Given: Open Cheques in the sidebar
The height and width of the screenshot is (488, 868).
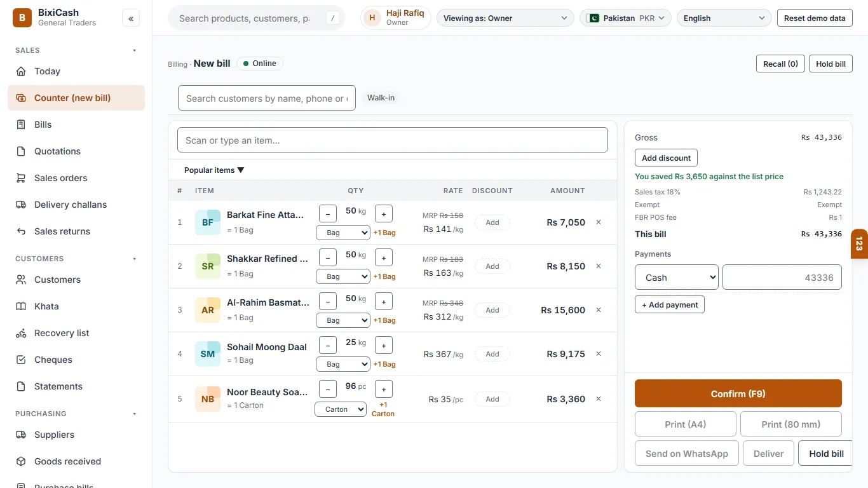Looking at the screenshot, I should point(76,360).
